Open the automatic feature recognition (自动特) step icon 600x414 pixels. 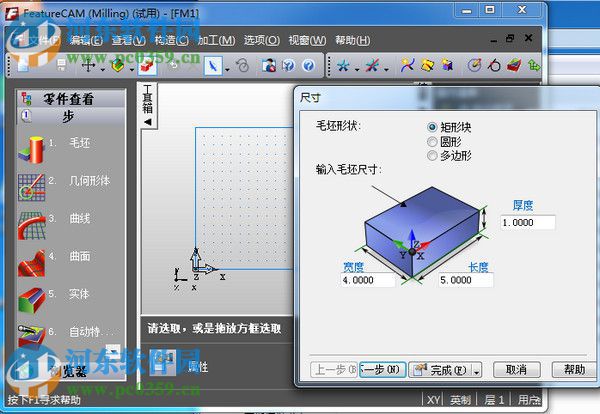[x=31, y=335]
